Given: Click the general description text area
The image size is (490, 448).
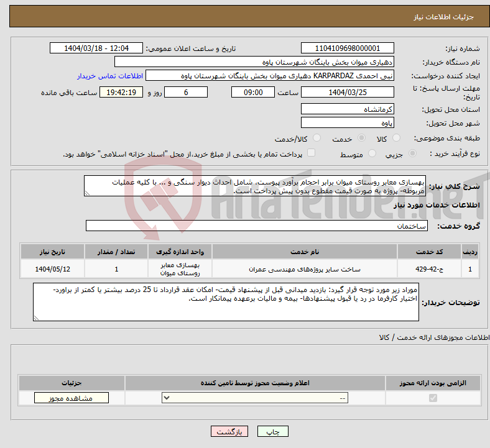Looking at the screenshot, I should tap(255, 186).
